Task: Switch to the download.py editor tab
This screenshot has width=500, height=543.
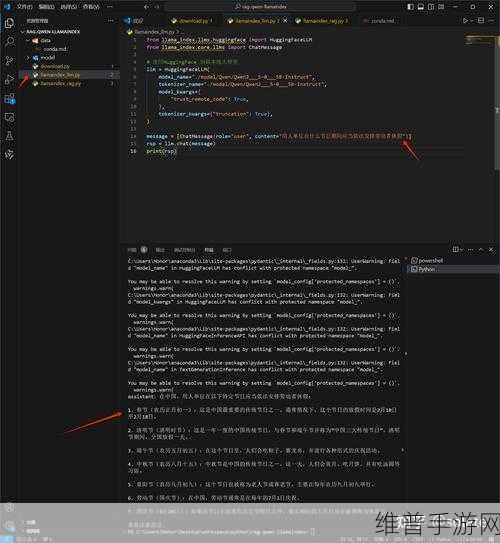Action: click(193, 21)
